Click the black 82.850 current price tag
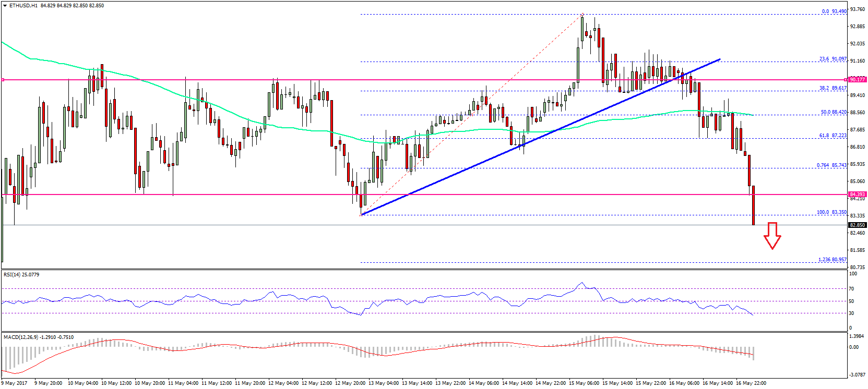Image resolution: width=868 pixels, height=389 pixels. click(x=858, y=225)
